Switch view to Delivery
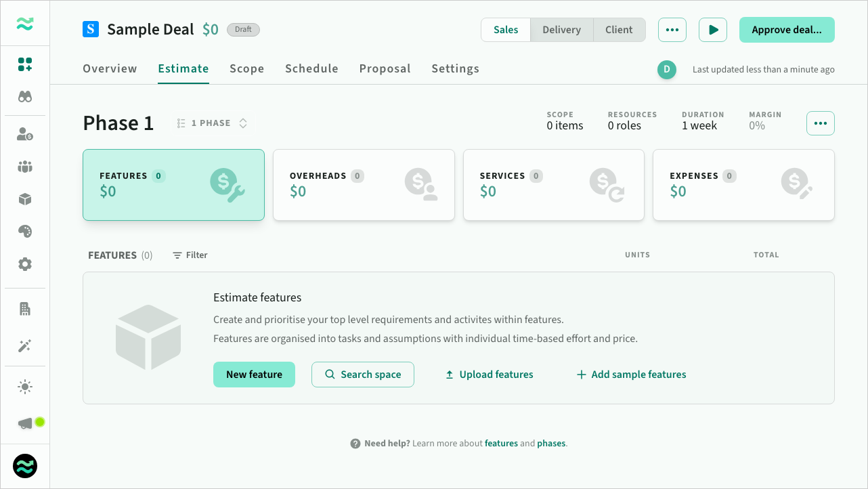 coord(561,30)
